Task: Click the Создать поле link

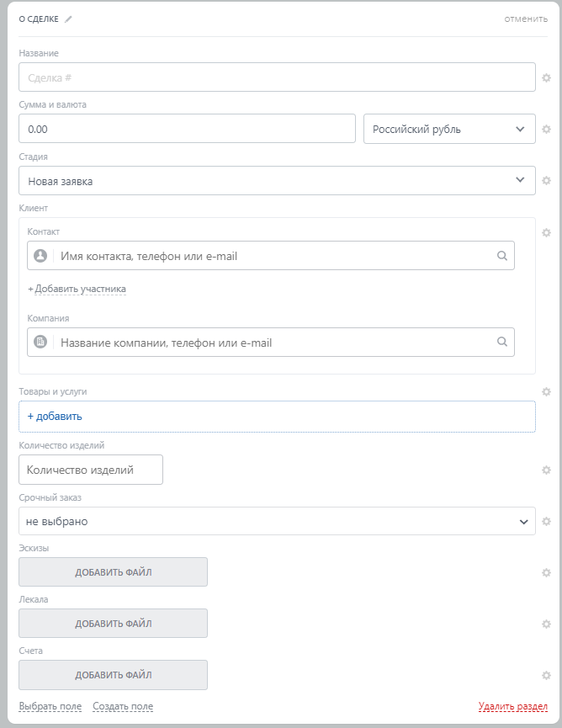Action: pyautogui.click(x=123, y=706)
